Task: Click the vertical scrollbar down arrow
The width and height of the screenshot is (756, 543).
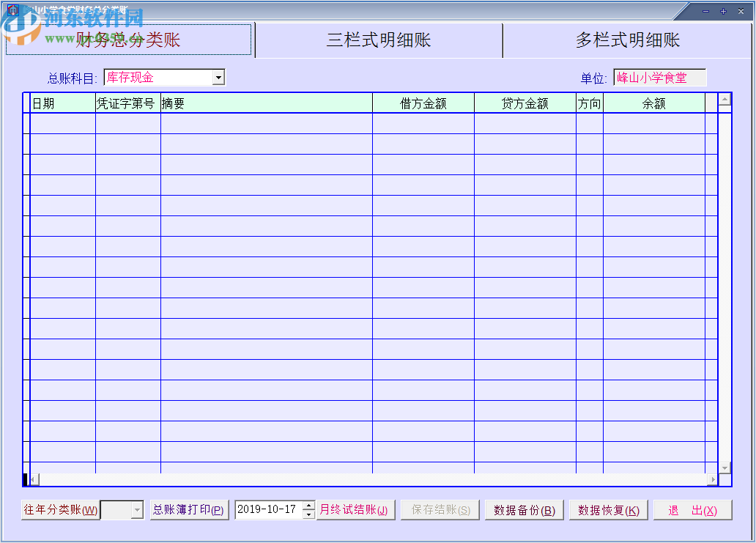Action: pyautogui.click(x=724, y=469)
